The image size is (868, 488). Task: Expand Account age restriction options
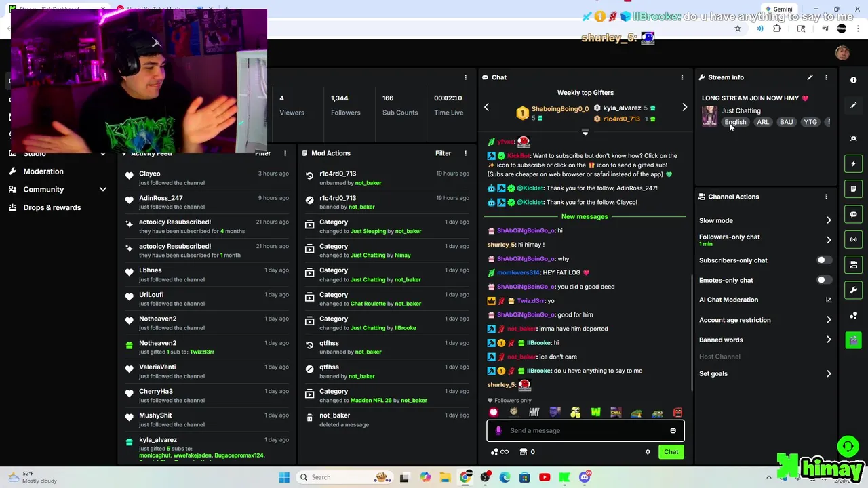pos(829,320)
